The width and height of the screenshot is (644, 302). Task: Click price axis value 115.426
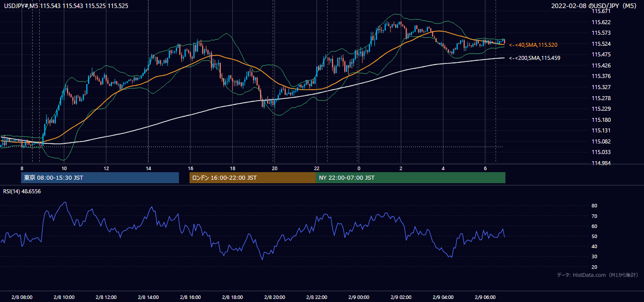[601, 65]
